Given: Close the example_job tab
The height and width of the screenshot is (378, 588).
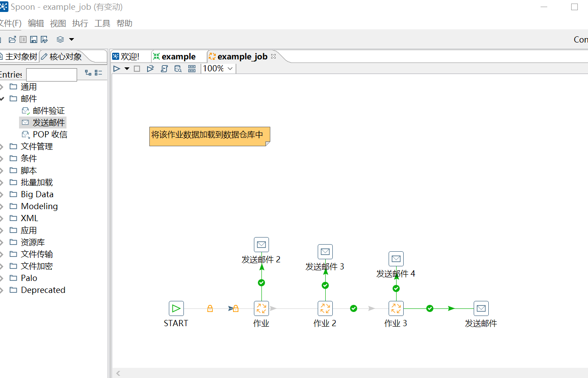Looking at the screenshot, I should 273,56.
